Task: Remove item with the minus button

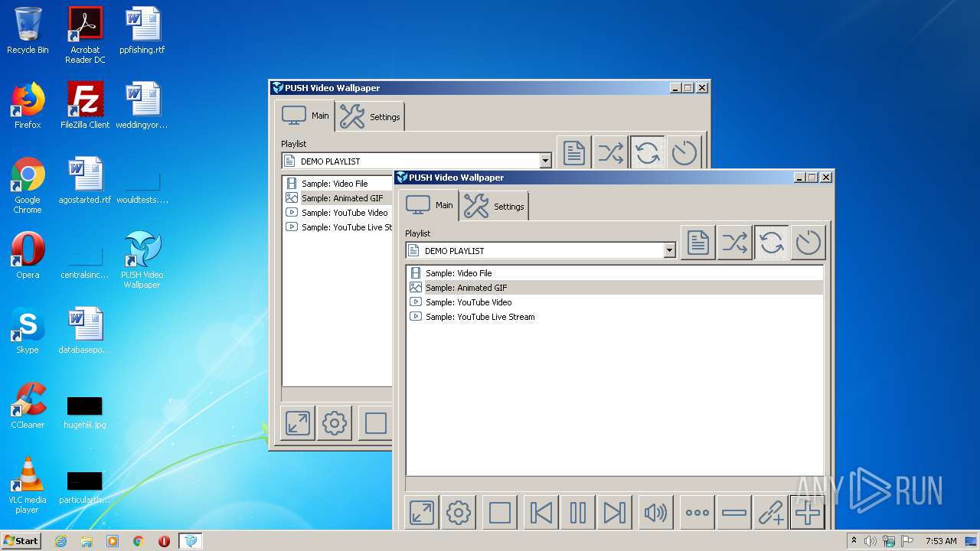Action: click(x=734, y=513)
